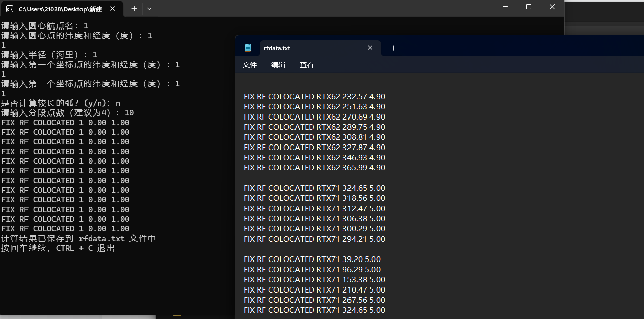Open a new terminal tab with plus
The height and width of the screenshot is (319, 644).
coord(134,9)
